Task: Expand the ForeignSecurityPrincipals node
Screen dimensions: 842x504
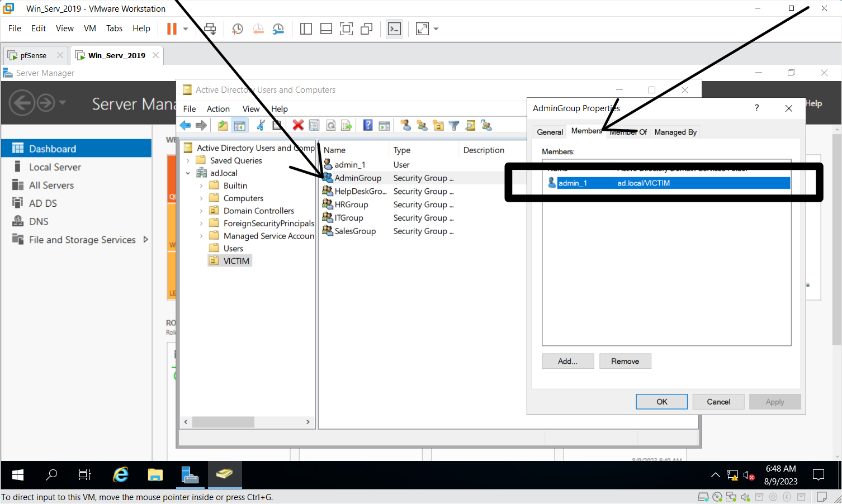Action: pos(201,224)
